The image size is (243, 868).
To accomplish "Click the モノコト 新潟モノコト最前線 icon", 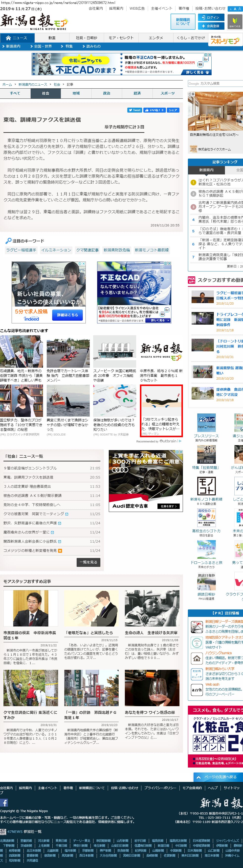I will pos(206,485).
